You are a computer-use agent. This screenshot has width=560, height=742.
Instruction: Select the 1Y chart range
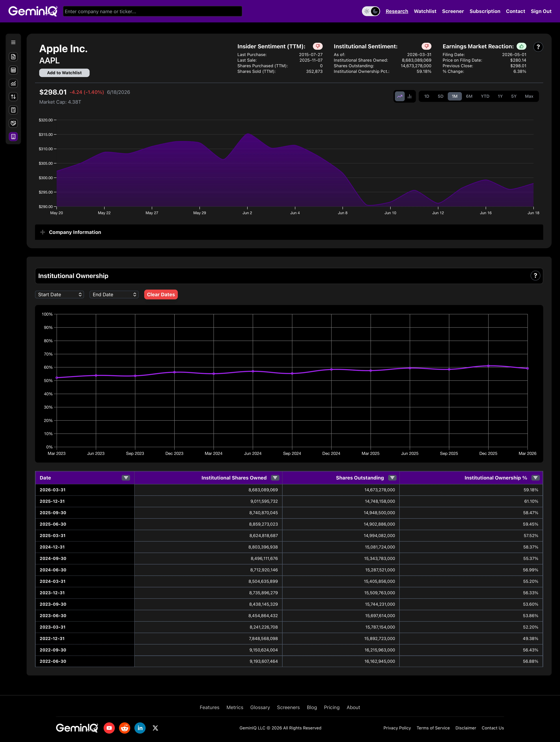point(500,96)
